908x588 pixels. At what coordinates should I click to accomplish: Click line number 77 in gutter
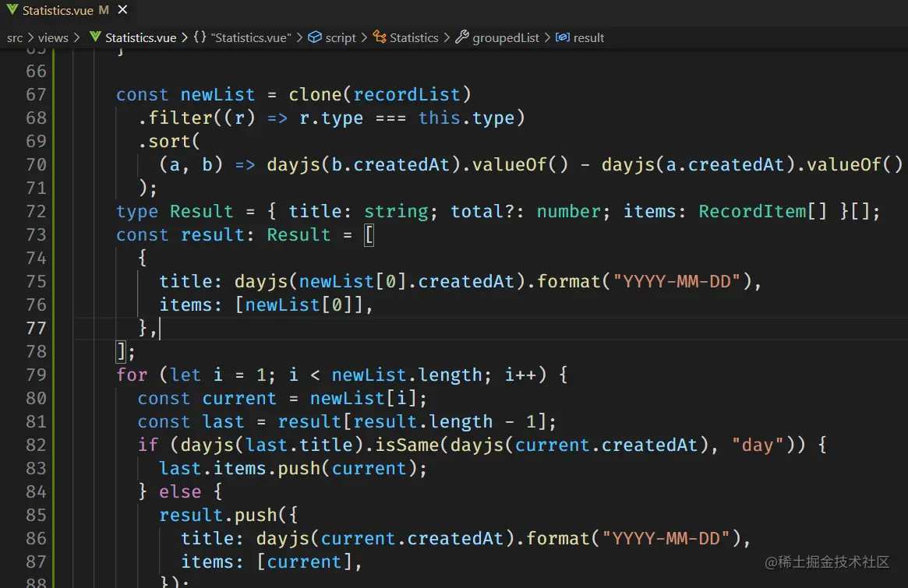tap(36, 328)
